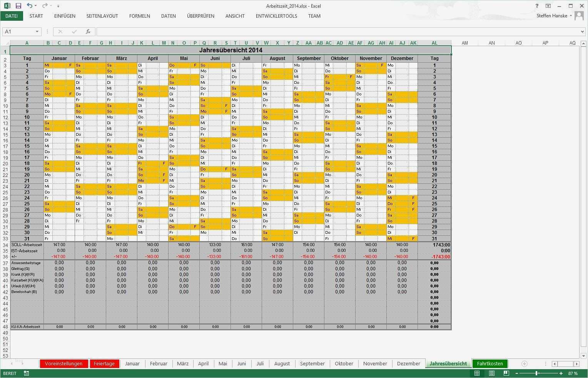Open the Undo history dropdown arrow

pyautogui.click(x=35, y=6)
